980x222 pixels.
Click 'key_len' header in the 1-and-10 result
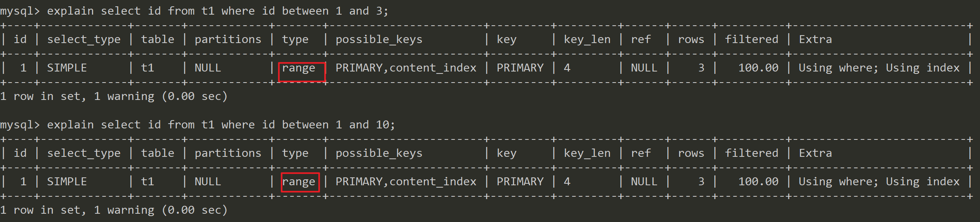pyautogui.click(x=587, y=153)
